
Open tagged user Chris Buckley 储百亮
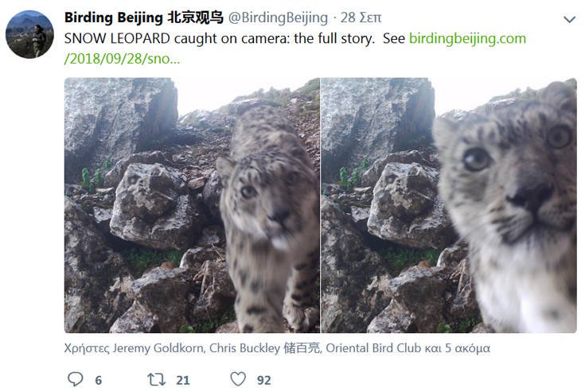tap(265, 348)
